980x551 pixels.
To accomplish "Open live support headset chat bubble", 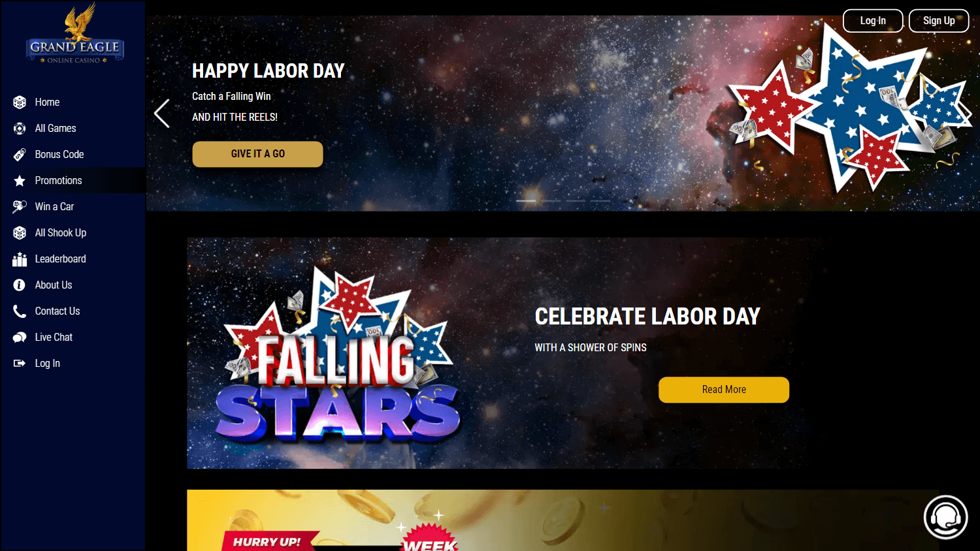I will (945, 517).
